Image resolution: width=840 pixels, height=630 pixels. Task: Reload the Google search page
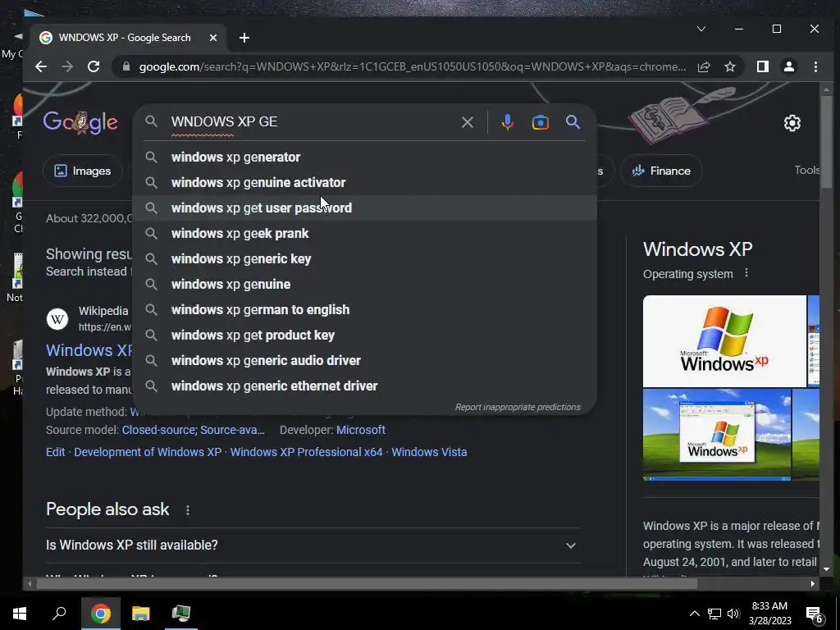tap(94, 66)
